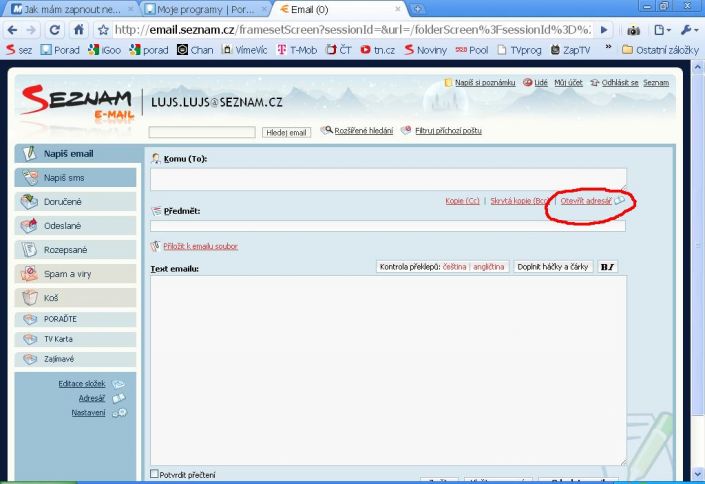
Task: Add a 'Kopie (Cc)' field
Action: pos(462,201)
